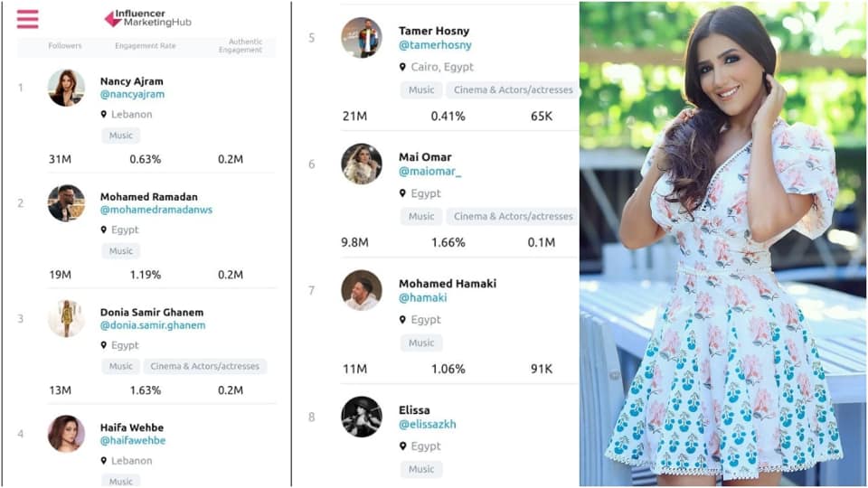This screenshot has width=868, height=488.
Task: Click location pin beside Cairo, Egypt
Action: click(402, 67)
